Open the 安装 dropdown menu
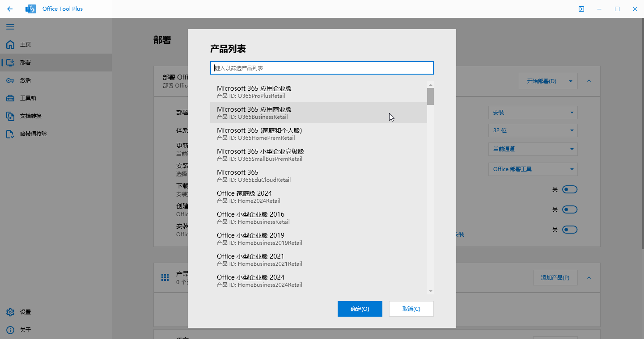Screen dimensions: 644x339 coord(533,112)
